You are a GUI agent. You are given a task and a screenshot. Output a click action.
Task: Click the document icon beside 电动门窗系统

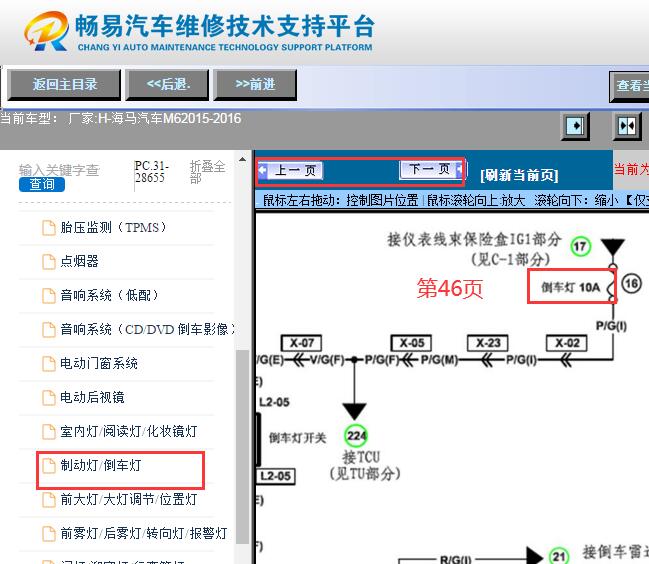[49, 363]
